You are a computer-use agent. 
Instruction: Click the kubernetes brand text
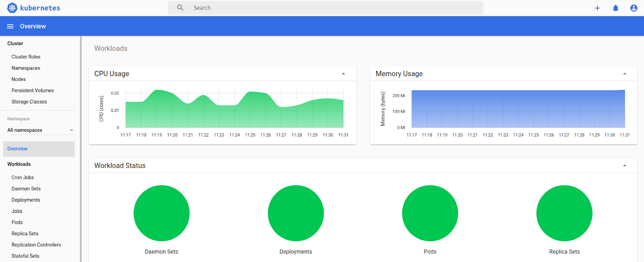click(40, 8)
